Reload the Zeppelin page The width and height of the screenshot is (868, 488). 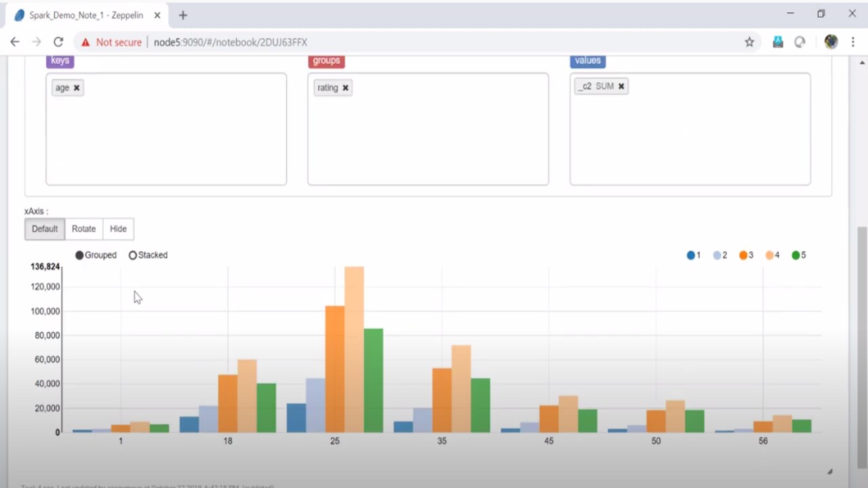(58, 42)
